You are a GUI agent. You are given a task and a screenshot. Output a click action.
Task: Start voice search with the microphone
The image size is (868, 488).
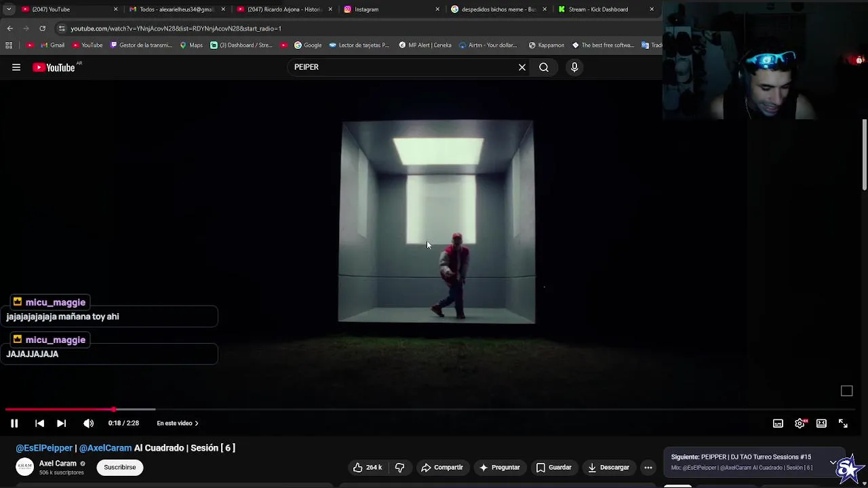pyautogui.click(x=574, y=67)
